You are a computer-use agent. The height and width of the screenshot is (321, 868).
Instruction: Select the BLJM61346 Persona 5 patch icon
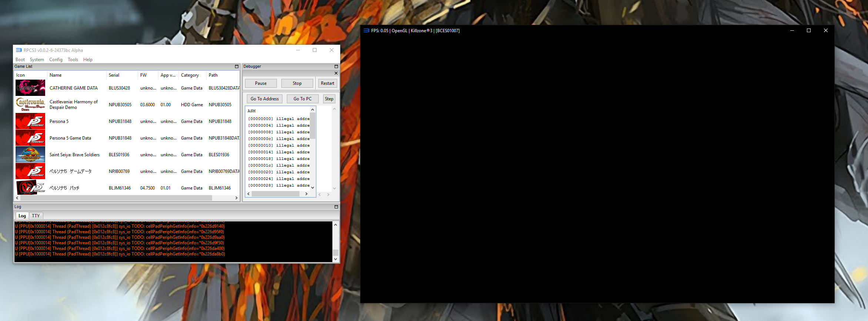point(30,187)
